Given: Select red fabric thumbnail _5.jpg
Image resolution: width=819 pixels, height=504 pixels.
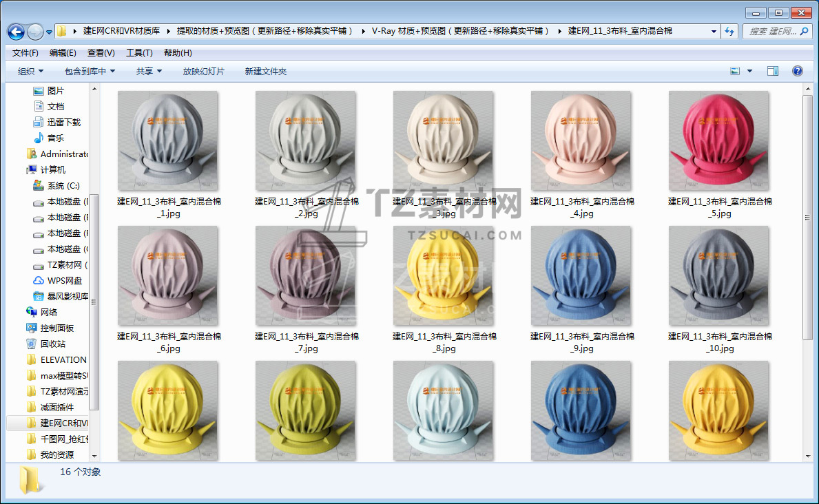Looking at the screenshot, I should click(718, 140).
